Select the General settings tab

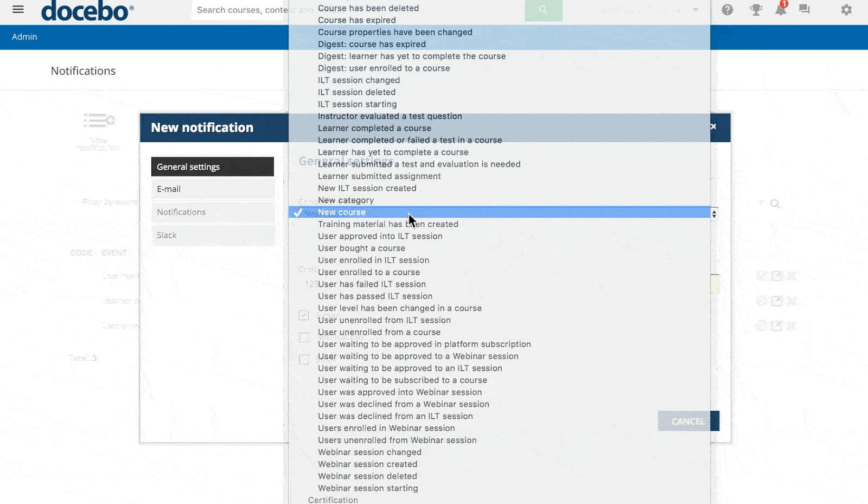tap(212, 167)
